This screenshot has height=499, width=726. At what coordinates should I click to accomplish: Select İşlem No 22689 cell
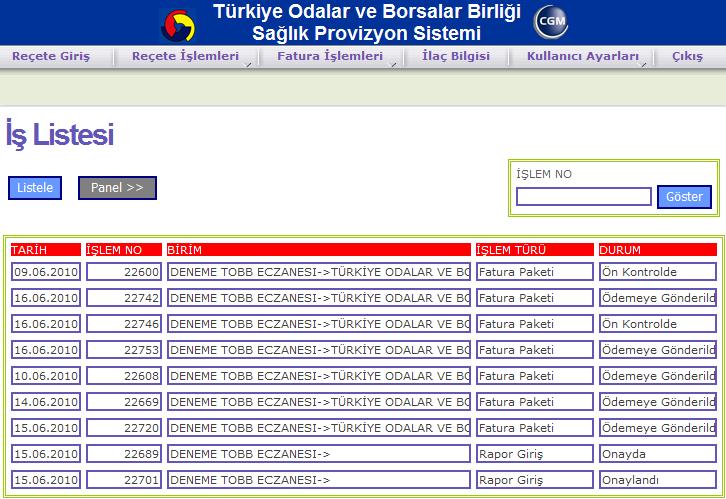click(x=124, y=454)
